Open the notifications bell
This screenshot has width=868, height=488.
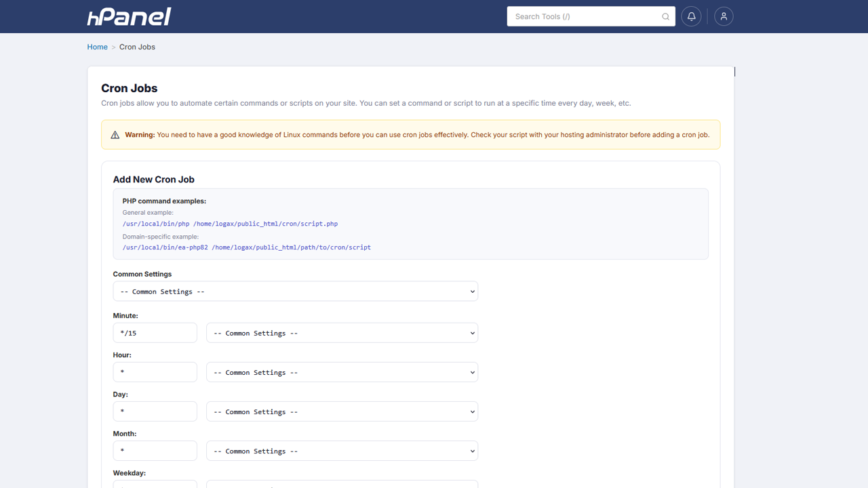[x=691, y=16]
